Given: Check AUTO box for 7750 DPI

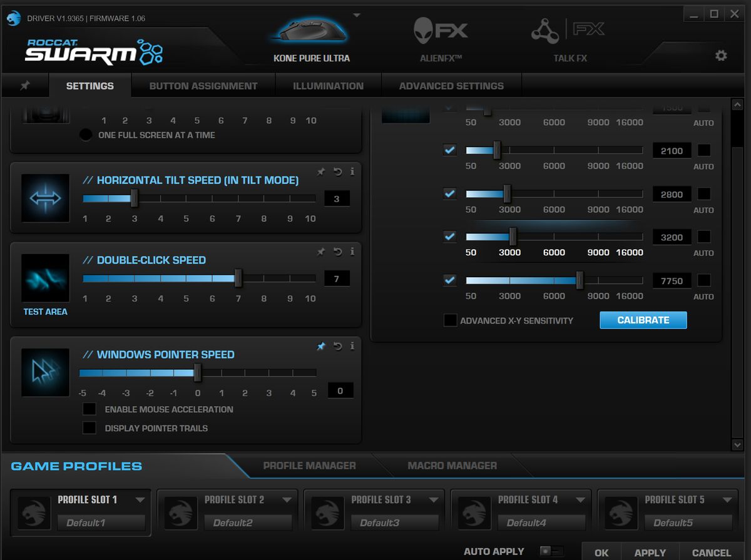Looking at the screenshot, I should coord(704,280).
